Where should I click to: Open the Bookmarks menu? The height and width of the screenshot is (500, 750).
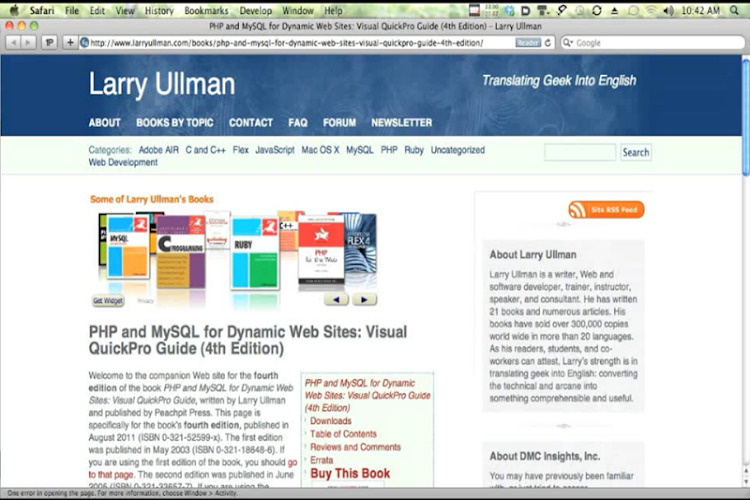pos(206,10)
